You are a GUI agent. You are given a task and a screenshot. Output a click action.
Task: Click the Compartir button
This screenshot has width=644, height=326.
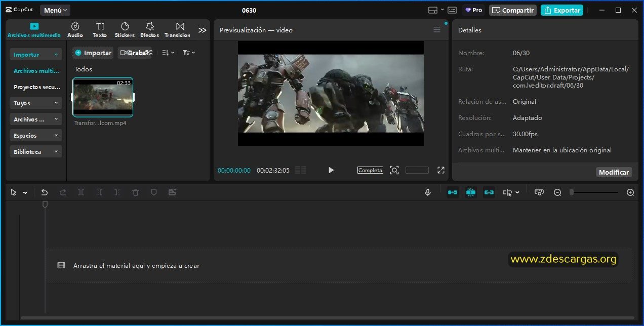tap(513, 10)
